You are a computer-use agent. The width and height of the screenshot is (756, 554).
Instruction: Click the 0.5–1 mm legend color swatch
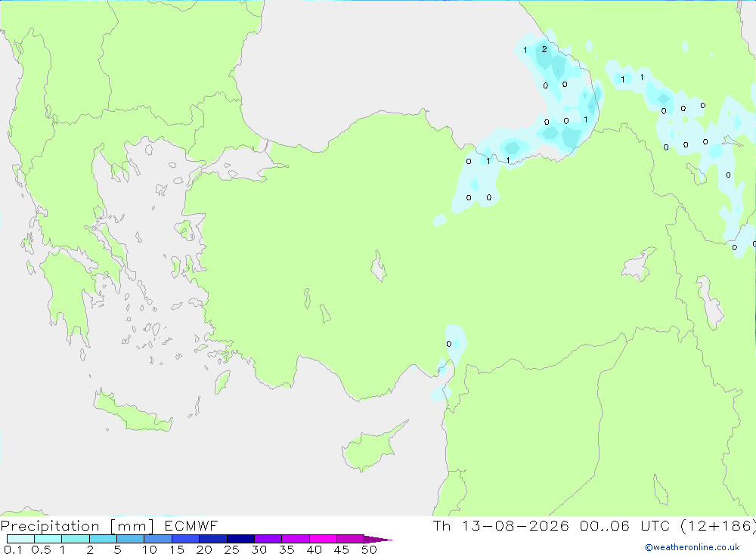point(48,539)
